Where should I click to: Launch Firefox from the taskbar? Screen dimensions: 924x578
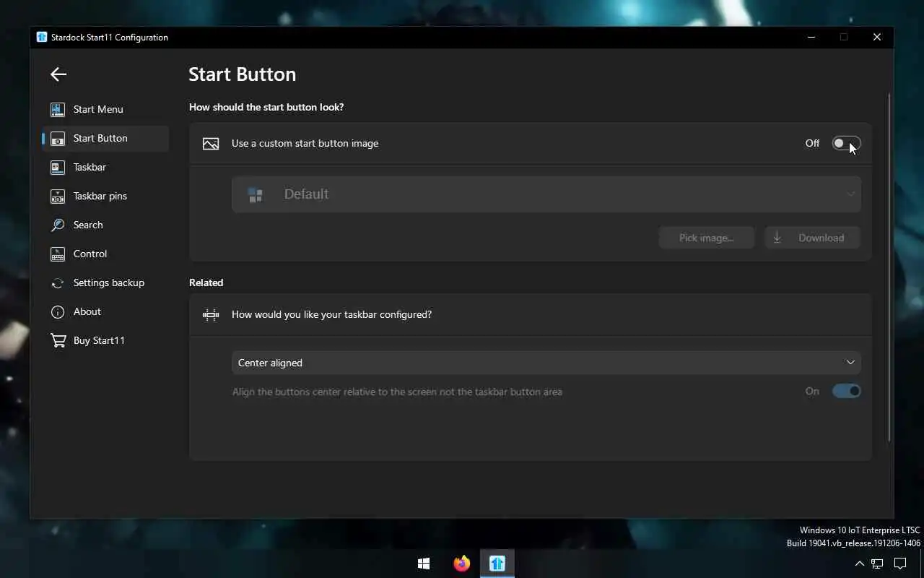(462, 563)
